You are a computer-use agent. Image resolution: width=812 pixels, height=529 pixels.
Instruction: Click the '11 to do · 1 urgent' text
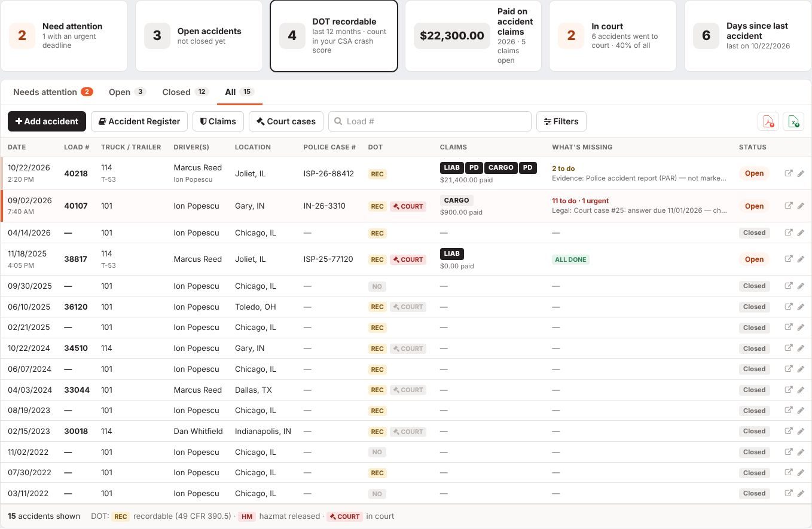[x=580, y=201]
